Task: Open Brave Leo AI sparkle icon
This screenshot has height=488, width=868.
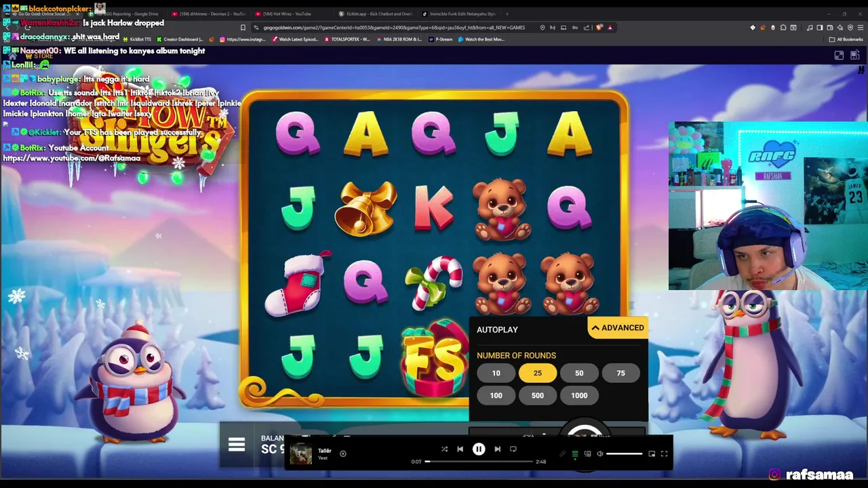Action: [x=840, y=28]
